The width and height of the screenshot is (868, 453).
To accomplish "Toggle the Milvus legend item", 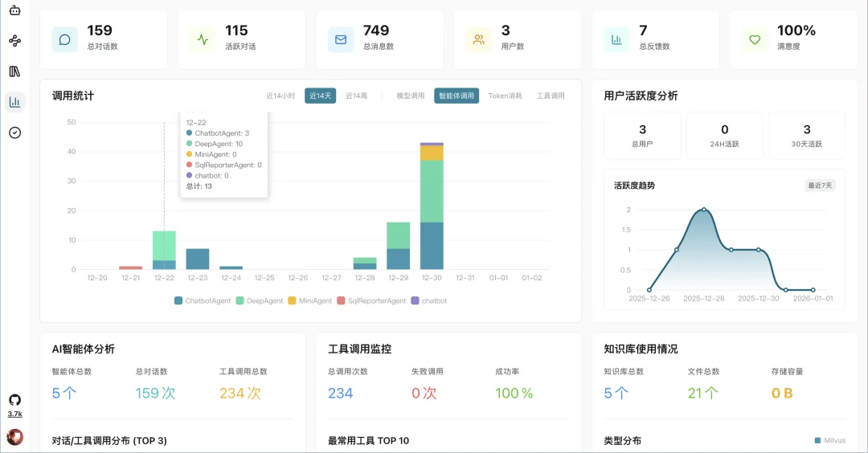I will click(829, 440).
